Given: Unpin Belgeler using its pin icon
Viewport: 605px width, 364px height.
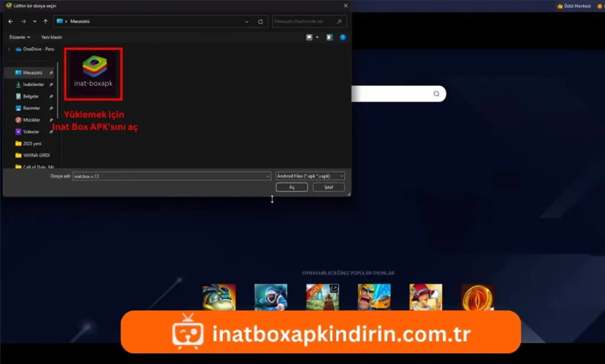Looking at the screenshot, I should click(51, 96).
